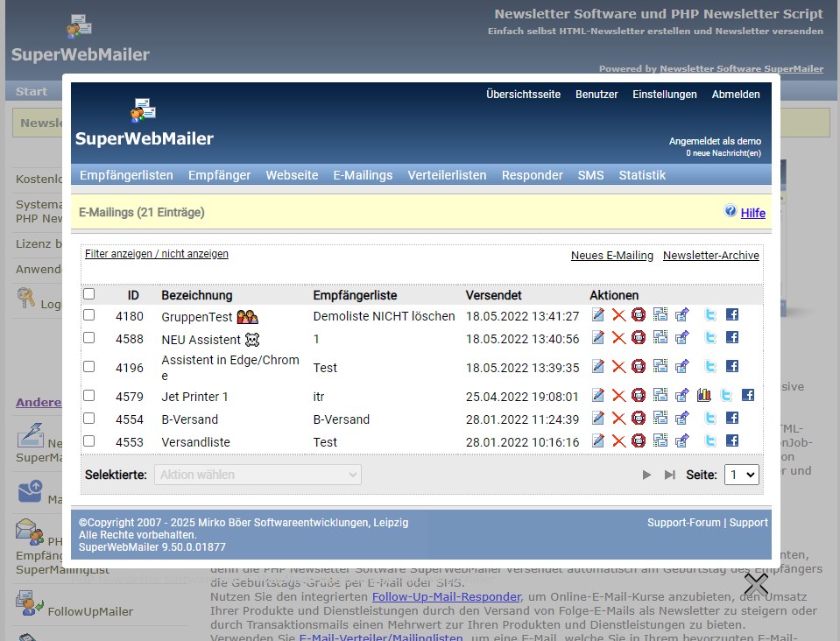840x641 pixels.
Task: Select checkbox for mailing 4196
Action: (x=89, y=366)
